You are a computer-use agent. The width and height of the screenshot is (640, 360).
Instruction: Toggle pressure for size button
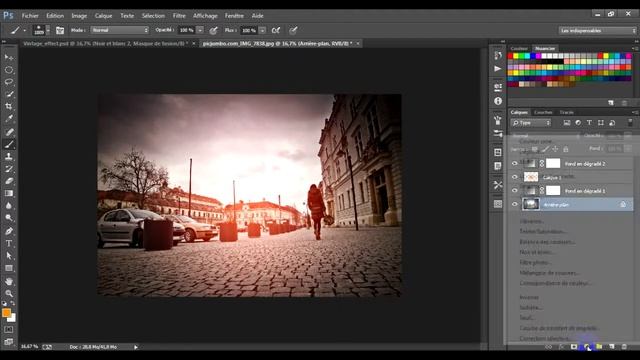click(293, 30)
